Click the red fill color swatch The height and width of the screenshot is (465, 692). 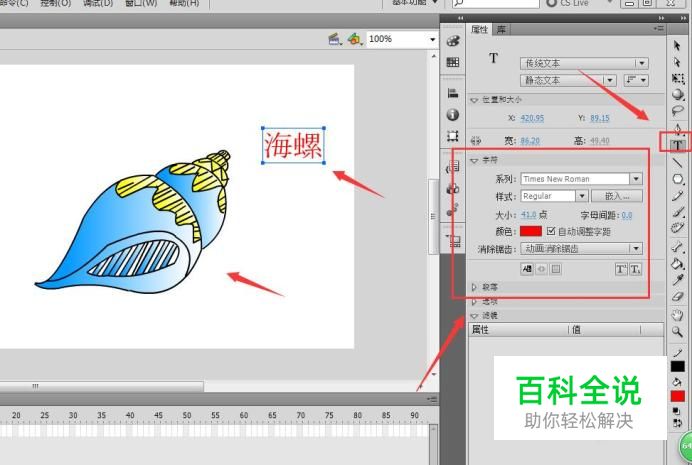coord(677,396)
